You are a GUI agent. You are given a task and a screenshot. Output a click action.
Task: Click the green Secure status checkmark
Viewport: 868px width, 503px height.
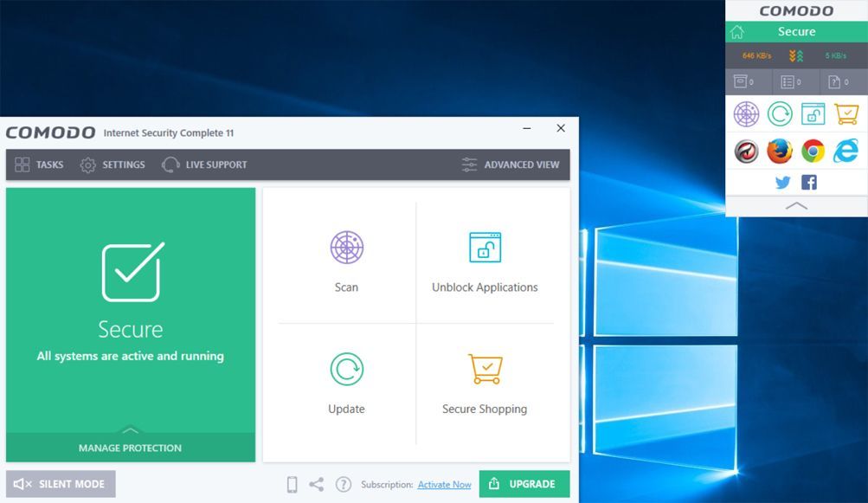point(133,272)
